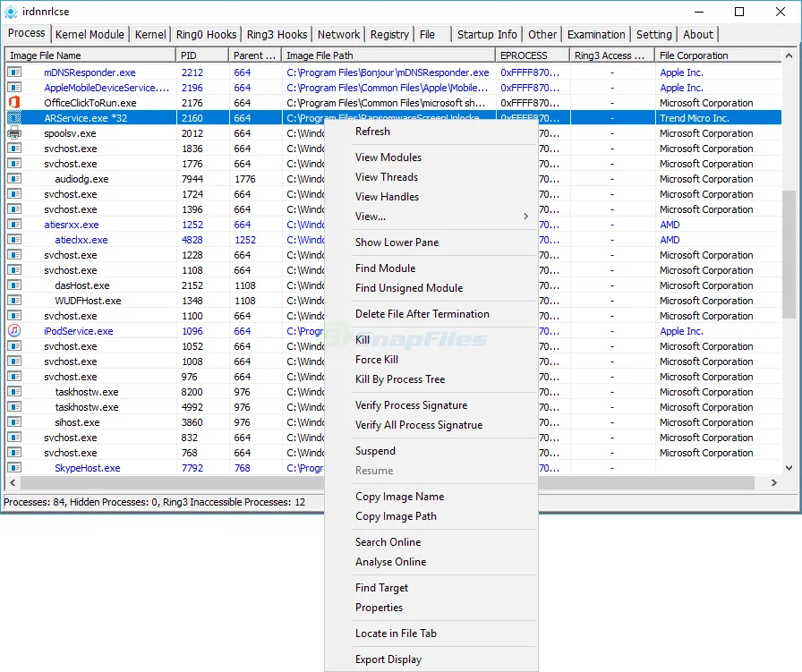Screen dimensions: 802x672
Task: Click icon of svchost.exe with PID 1724
Action: coord(15,194)
